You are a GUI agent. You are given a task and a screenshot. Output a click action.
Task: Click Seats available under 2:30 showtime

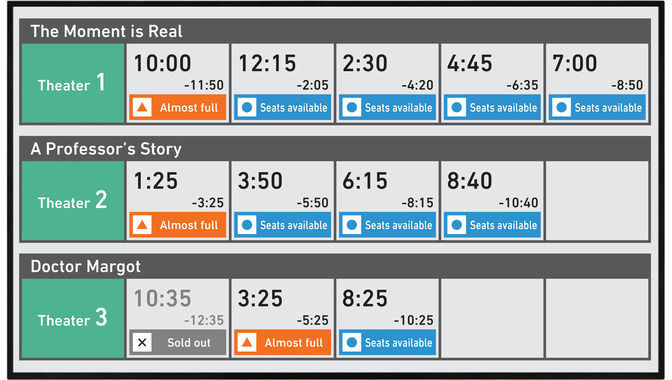click(x=399, y=108)
